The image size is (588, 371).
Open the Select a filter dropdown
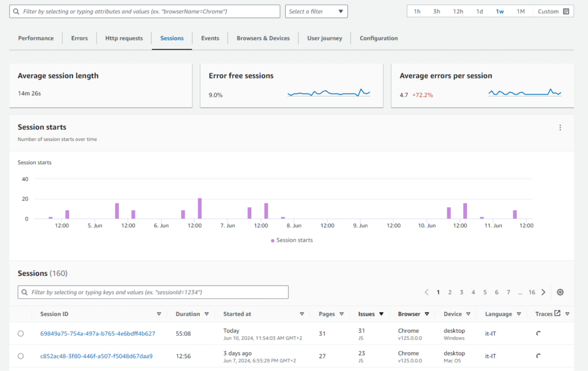[316, 11]
